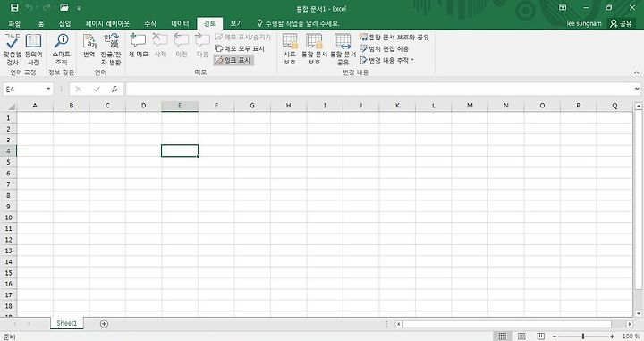The height and width of the screenshot is (341, 644).
Task: Switch to the Home (홈) tab
Action: (x=41, y=24)
